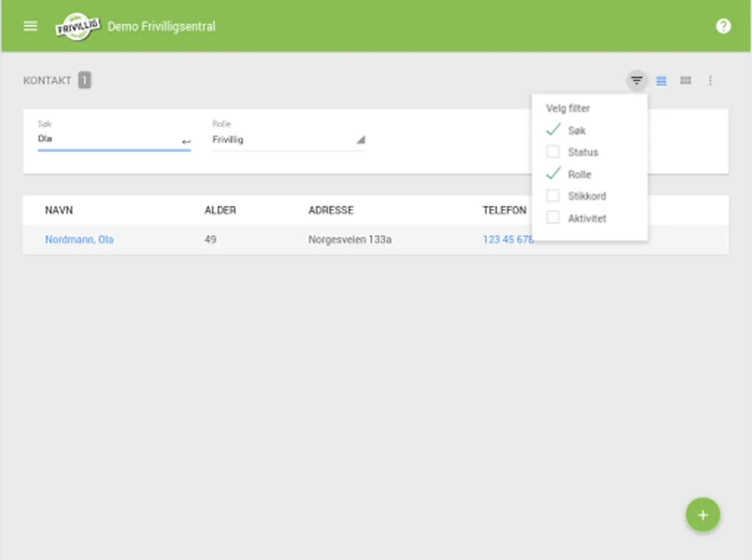Click the address Norgesveien 133a
Image resolution: width=752 pixels, height=560 pixels.
point(350,240)
